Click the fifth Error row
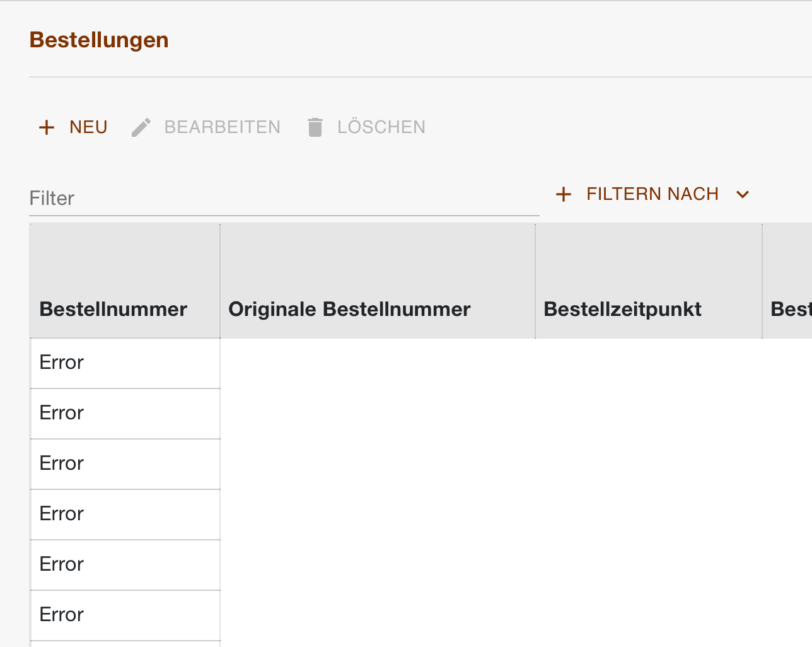The width and height of the screenshot is (812, 647). click(124, 564)
